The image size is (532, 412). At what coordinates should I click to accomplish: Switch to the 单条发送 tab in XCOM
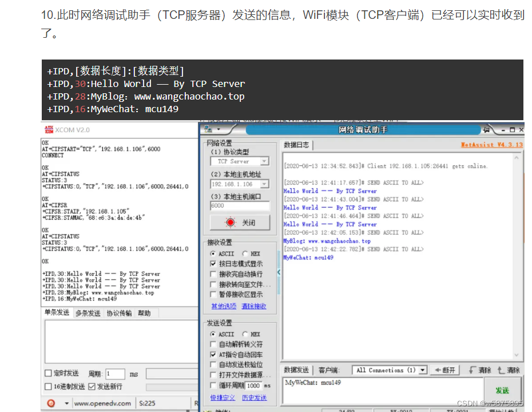[x=57, y=312]
